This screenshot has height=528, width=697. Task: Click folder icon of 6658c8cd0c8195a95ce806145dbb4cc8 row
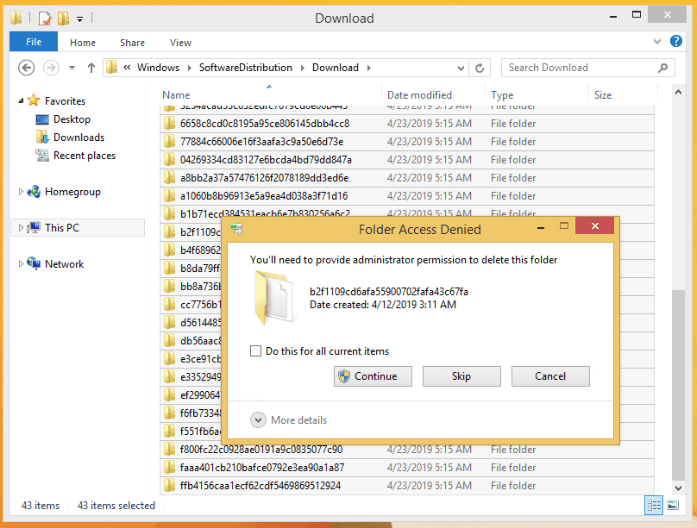click(169, 123)
